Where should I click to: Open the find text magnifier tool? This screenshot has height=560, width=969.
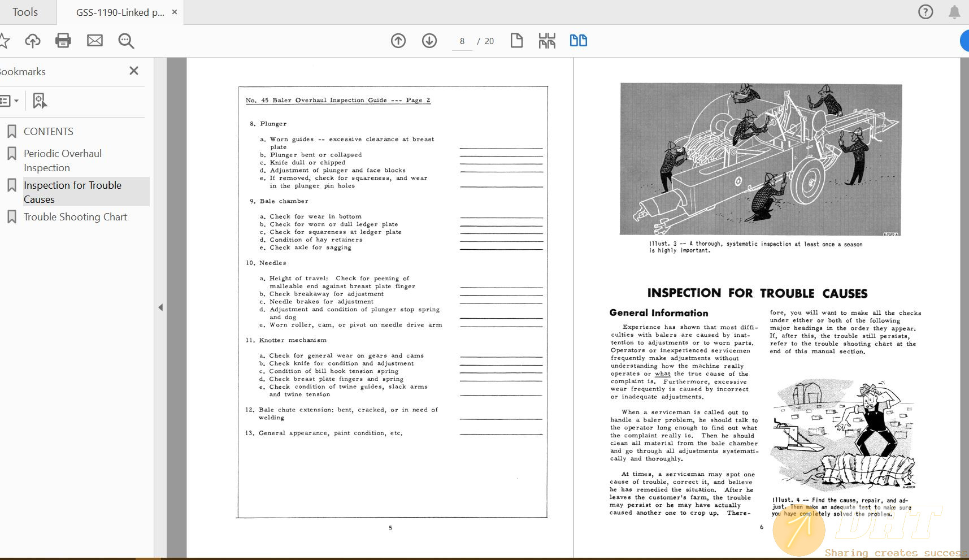click(x=126, y=41)
